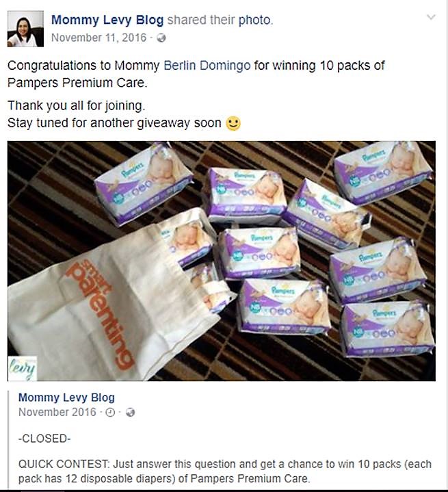Click the QUICK CONTEST description text

point(224,471)
